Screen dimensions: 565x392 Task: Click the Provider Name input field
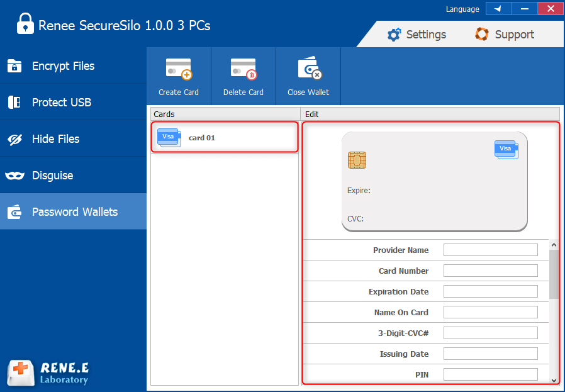point(490,250)
